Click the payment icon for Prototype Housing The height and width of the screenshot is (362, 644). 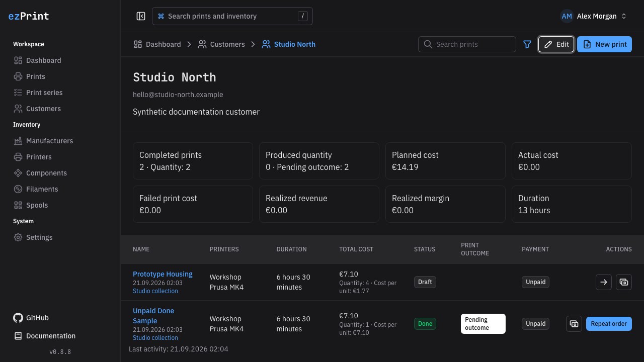[624, 282]
